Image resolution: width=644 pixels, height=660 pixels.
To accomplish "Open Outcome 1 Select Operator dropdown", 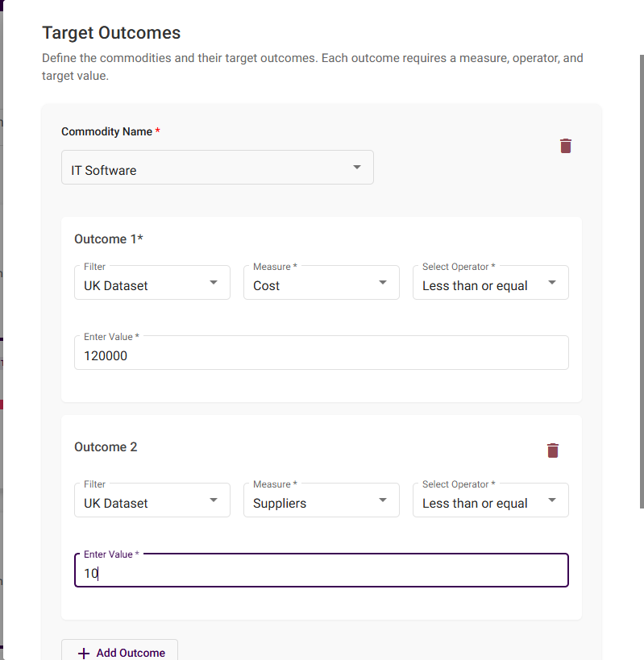I will click(491, 282).
